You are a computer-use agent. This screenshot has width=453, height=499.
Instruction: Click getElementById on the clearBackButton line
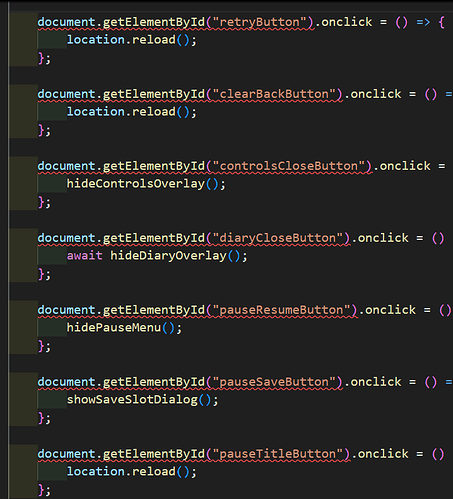(154, 94)
